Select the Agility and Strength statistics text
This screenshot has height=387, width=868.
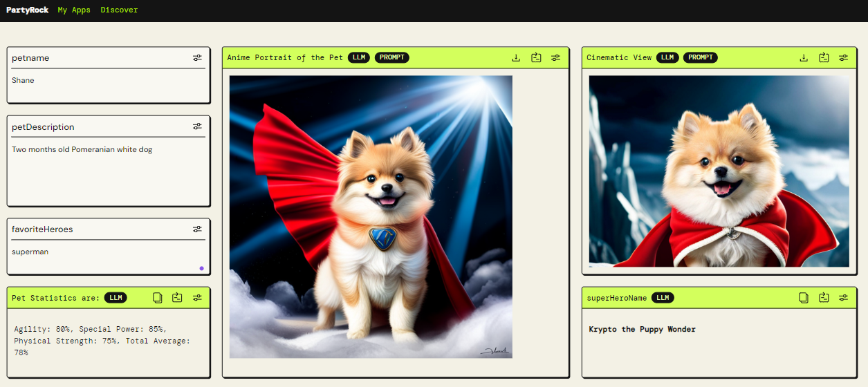coord(102,341)
